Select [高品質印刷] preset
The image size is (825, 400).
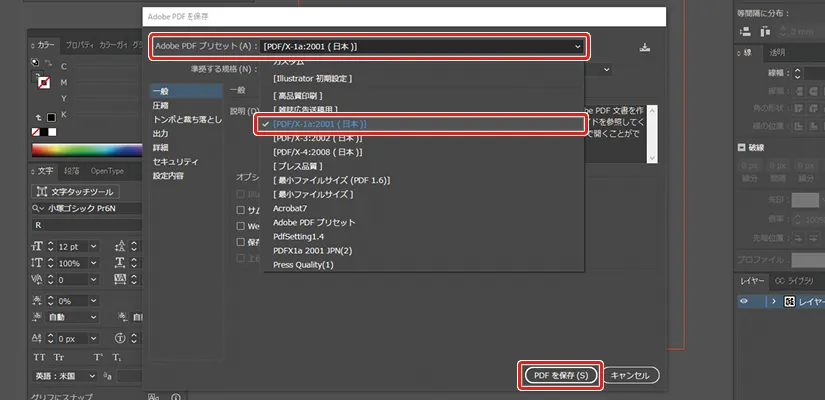pos(424,96)
